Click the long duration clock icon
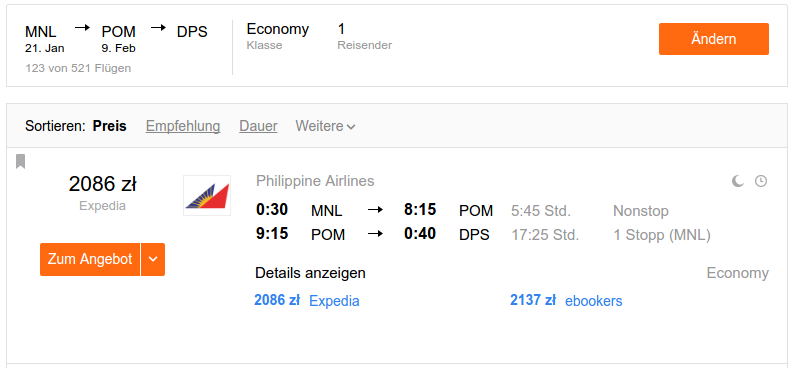 pyautogui.click(x=761, y=181)
